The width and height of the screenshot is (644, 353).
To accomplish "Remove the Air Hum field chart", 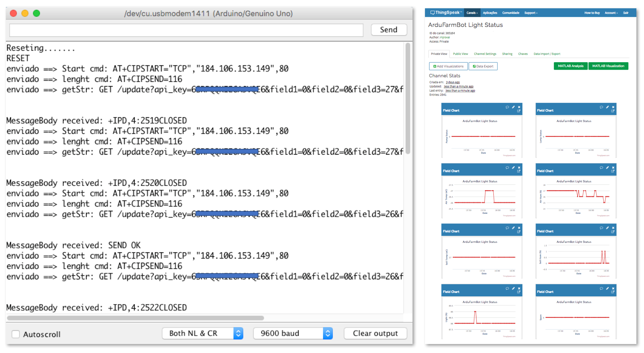I will point(613,168).
